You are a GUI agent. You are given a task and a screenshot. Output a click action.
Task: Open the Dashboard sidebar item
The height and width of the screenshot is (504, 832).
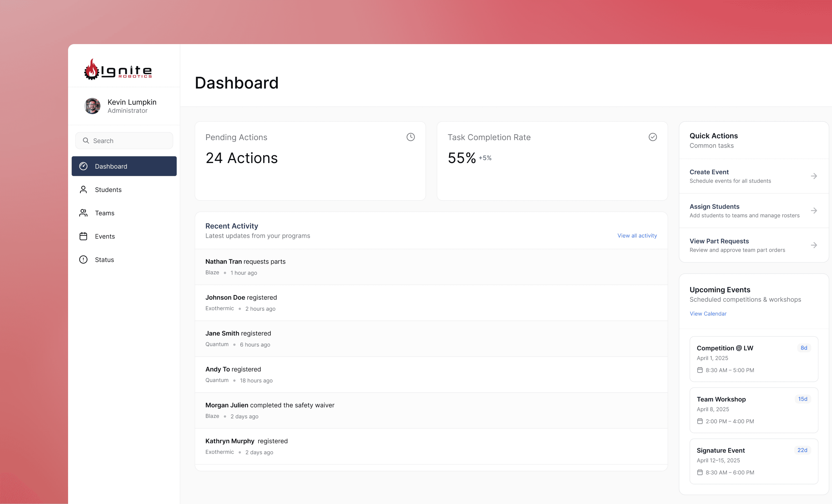124,166
